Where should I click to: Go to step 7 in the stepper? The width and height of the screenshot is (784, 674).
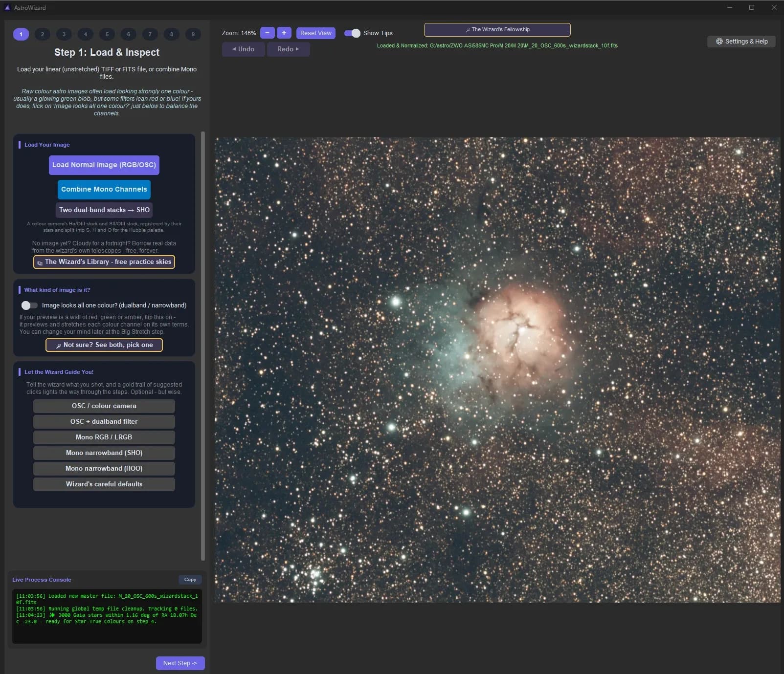point(150,34)
